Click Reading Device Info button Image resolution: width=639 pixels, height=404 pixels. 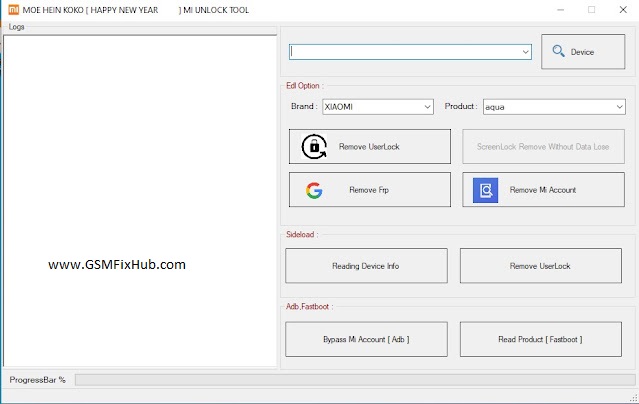point(366,266)
